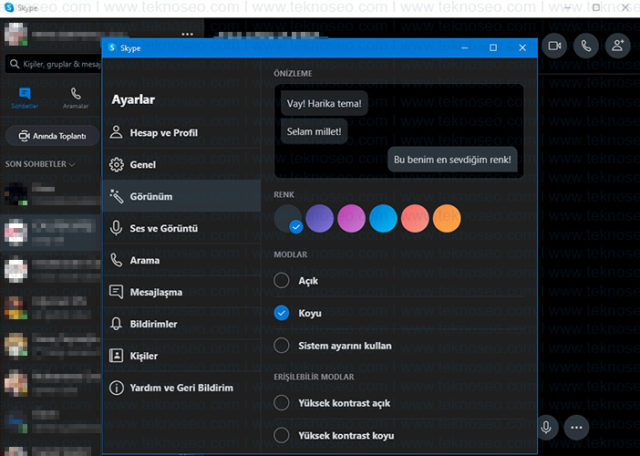The width and height of the screenshot is (640, 456).
Task: Maximize the Skype settings window
Action: tap(493, 48)
